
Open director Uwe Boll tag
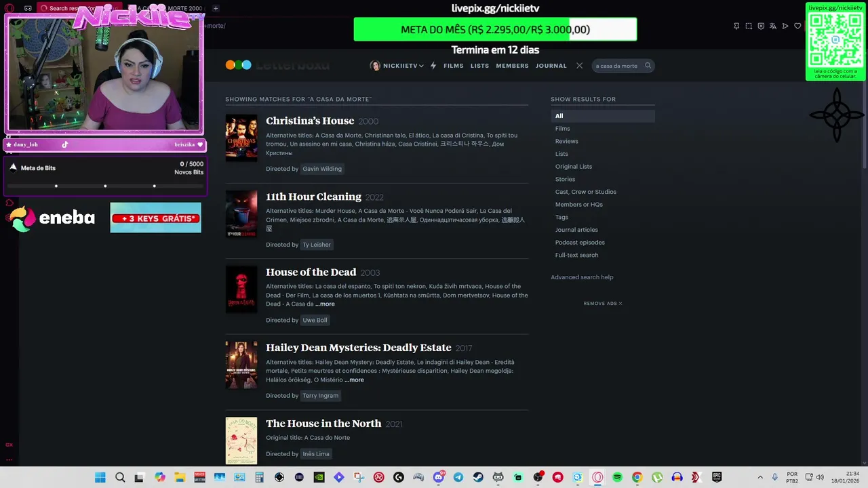click(x=315, y=320)
